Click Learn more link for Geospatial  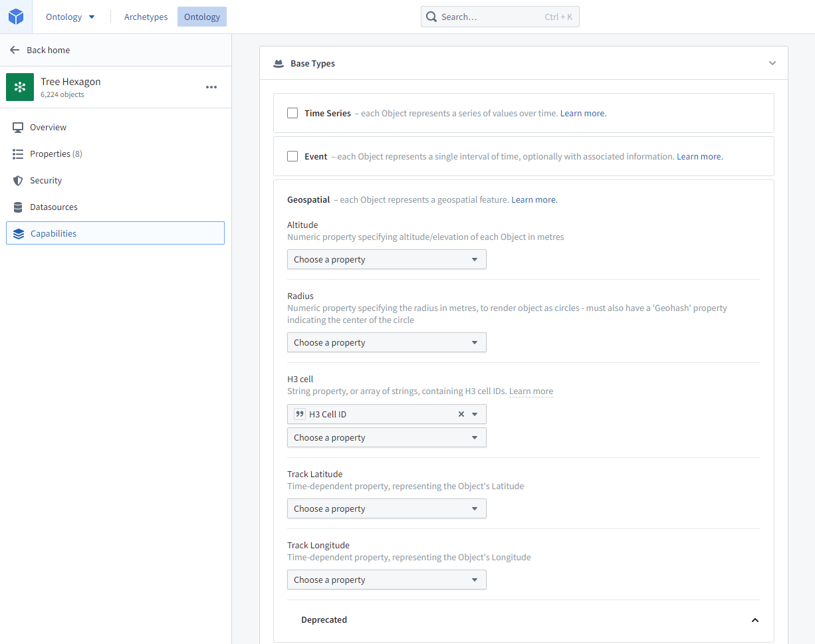[534, 199]
